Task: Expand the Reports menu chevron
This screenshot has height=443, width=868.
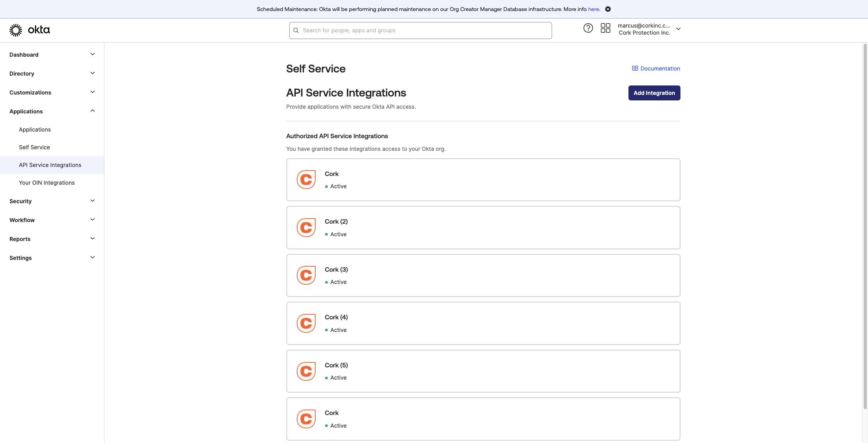Action: [x=93, y=239]
